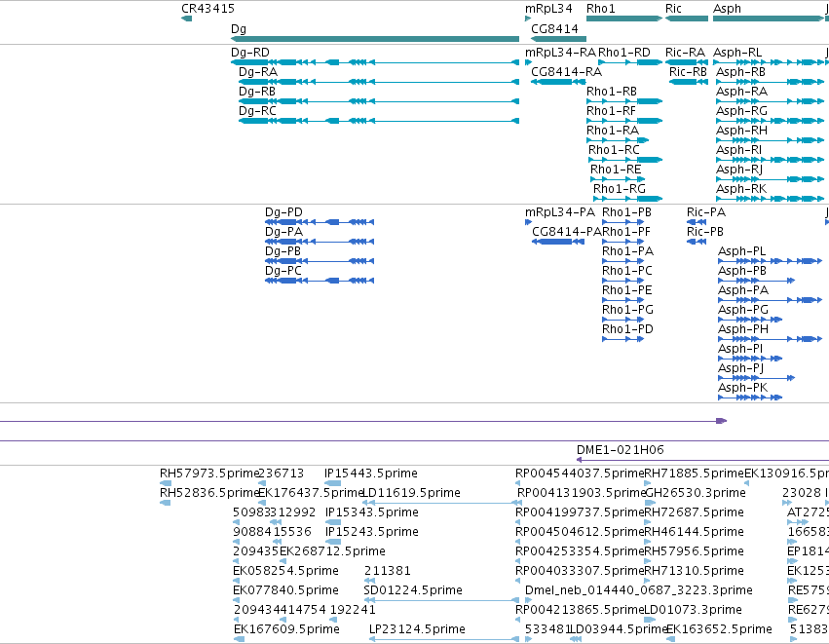Select the GH26530.3prime EST label
Viewport: 829px width, 644px height.
[696, 493]
